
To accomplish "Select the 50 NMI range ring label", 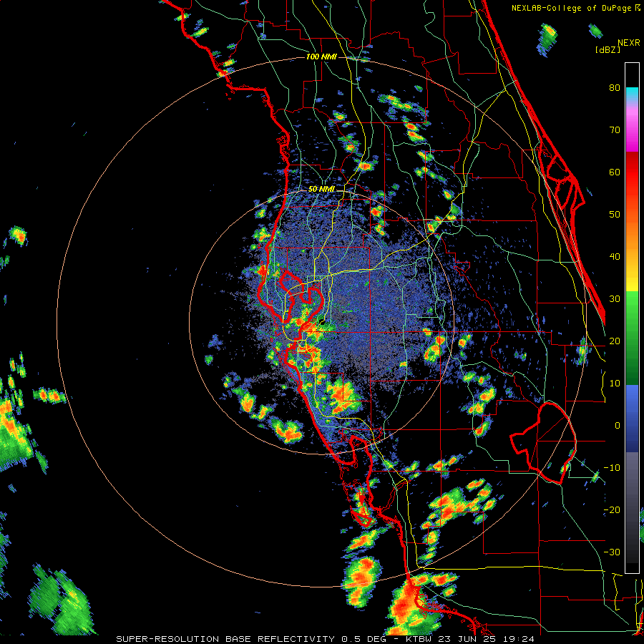I will point(321,190).
